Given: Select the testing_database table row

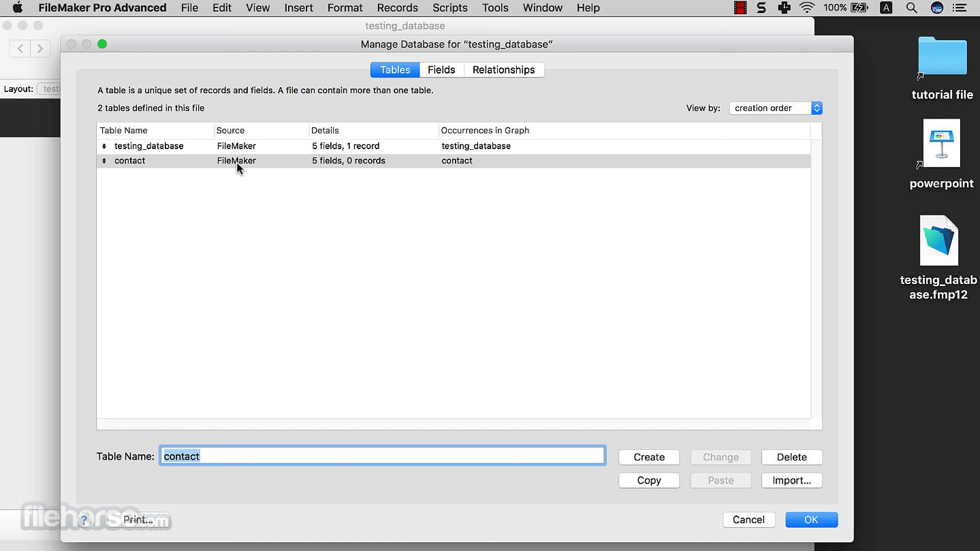Looking at the screenshot, I should (454, 146).
